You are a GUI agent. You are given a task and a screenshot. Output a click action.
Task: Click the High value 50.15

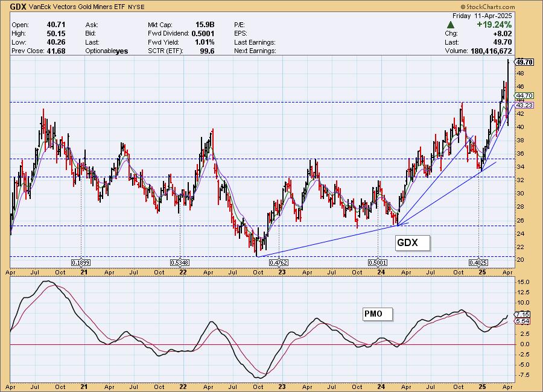(56, 34)
